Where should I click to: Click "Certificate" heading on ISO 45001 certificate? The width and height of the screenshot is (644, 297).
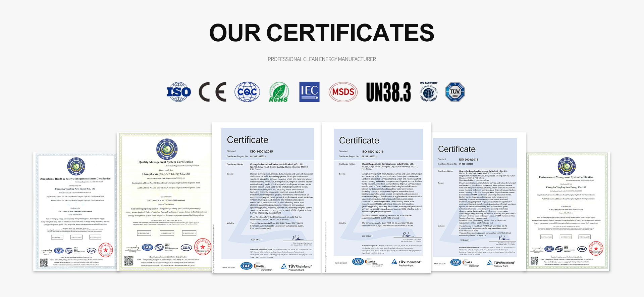click(359, 140)
